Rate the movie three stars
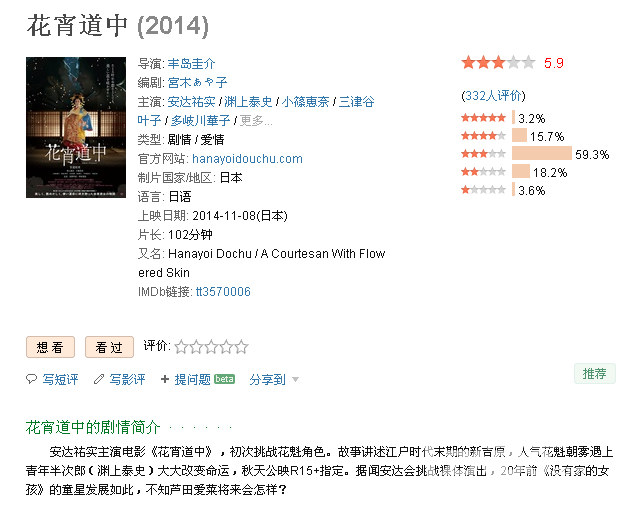Screen dimensions: 634x516 coord(211,347)
